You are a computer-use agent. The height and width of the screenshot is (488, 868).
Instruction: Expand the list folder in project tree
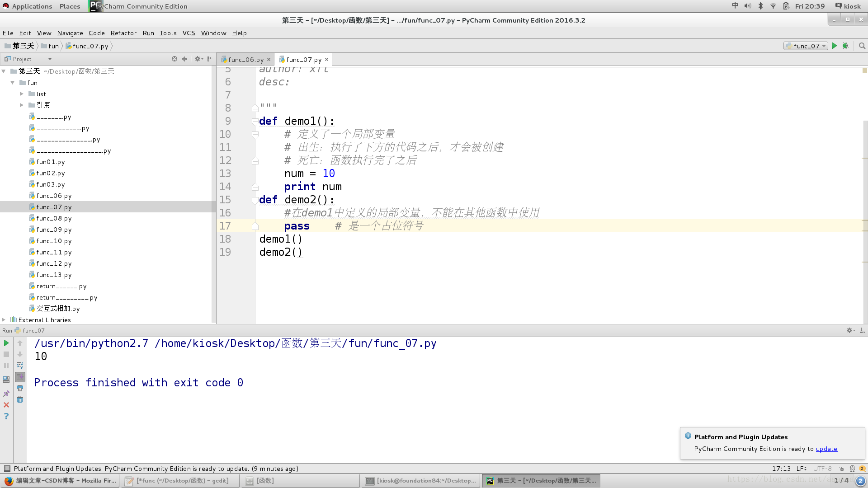21,94
